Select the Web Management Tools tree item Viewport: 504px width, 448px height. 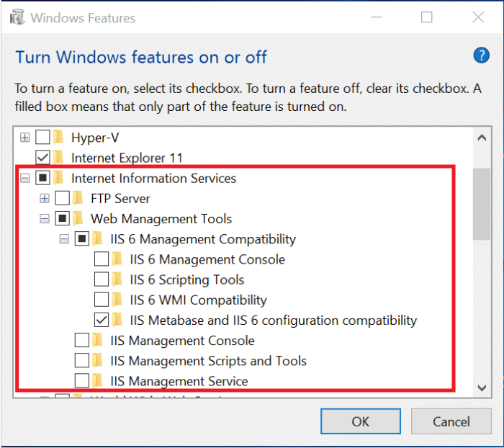coord(161,218)
